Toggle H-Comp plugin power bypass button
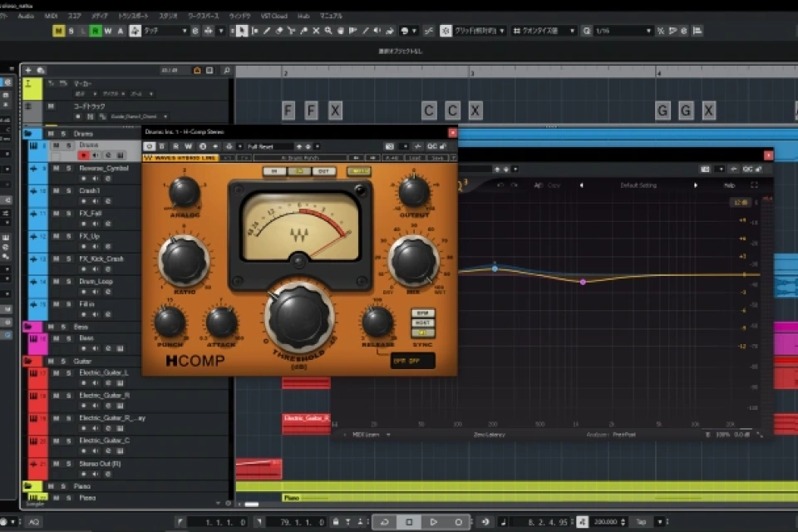Image resolution: width=798 pixels, height=532 pixels. pos(149,146)
